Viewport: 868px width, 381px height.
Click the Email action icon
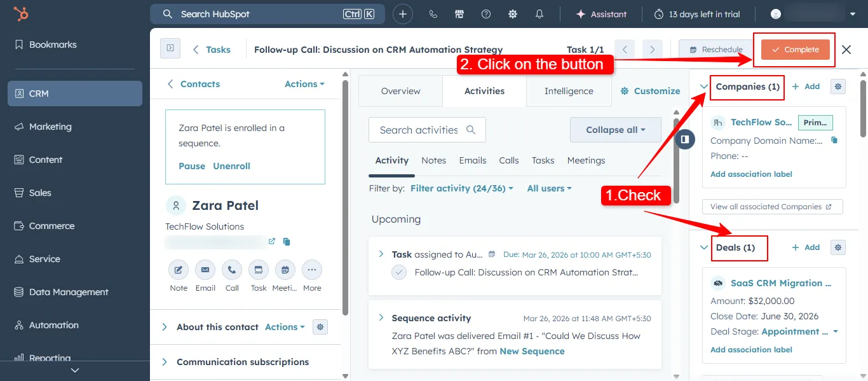(x=205, y=270)
